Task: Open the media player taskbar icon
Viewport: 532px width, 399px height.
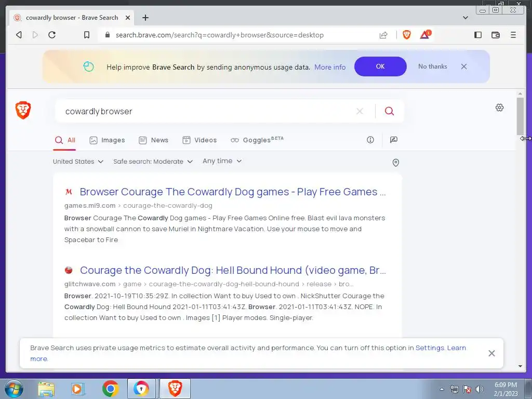Action: [x=78, y=389]
